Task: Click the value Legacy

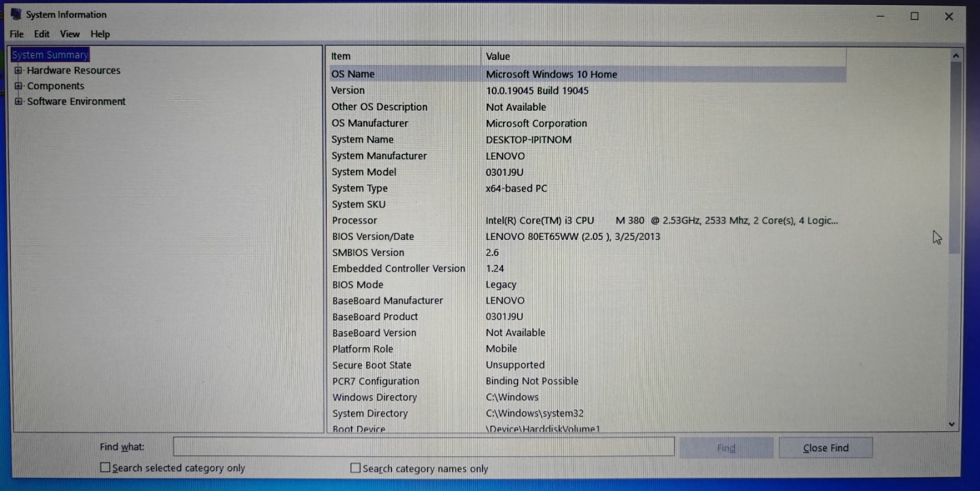Action: 501,285
